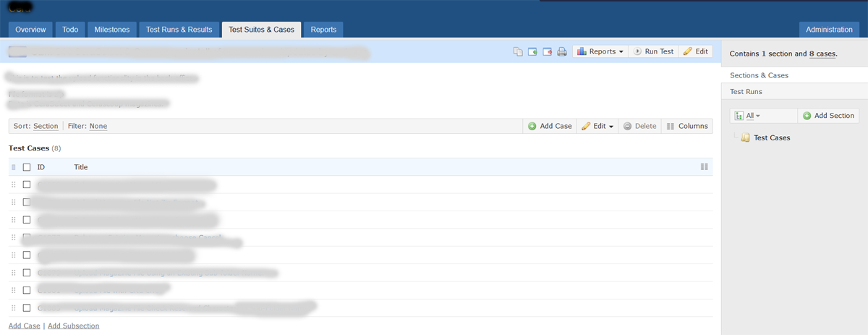Viewport: 868px width, 335px height.
Task: Expand the Edit dropdown beside Add Case
Action: (x=598, y=126)
